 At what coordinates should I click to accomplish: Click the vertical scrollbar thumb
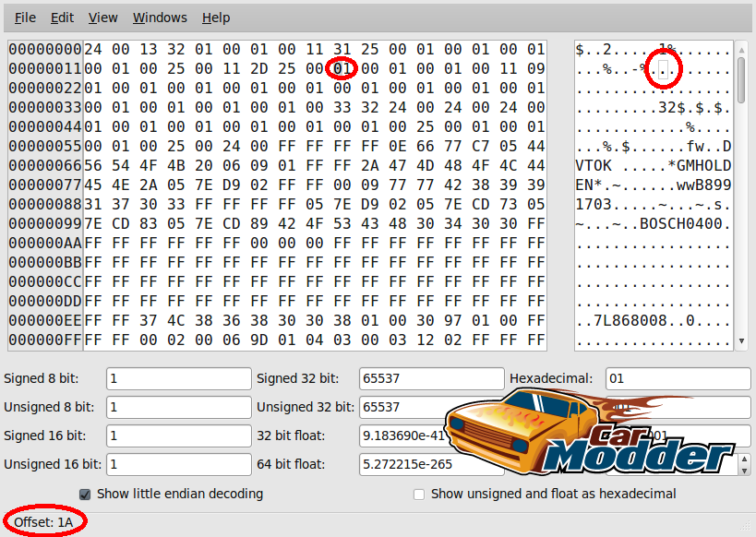741,80
